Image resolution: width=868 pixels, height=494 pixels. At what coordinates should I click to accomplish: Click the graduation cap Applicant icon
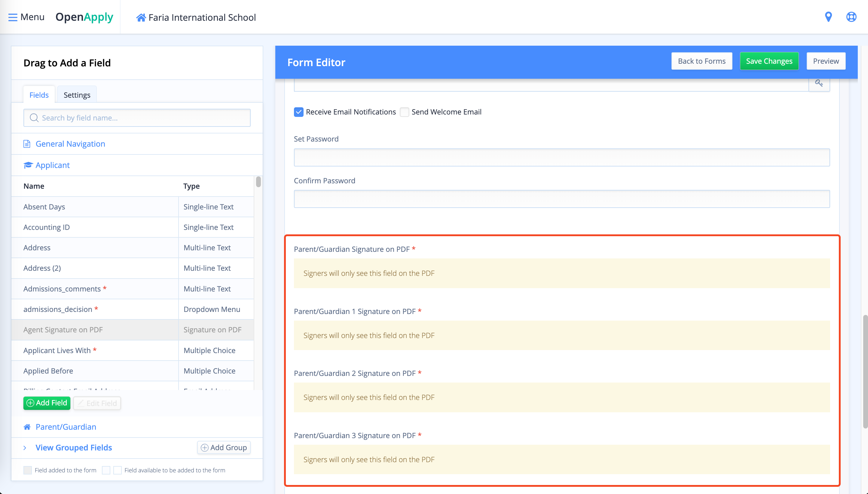(x=28, y=165)
